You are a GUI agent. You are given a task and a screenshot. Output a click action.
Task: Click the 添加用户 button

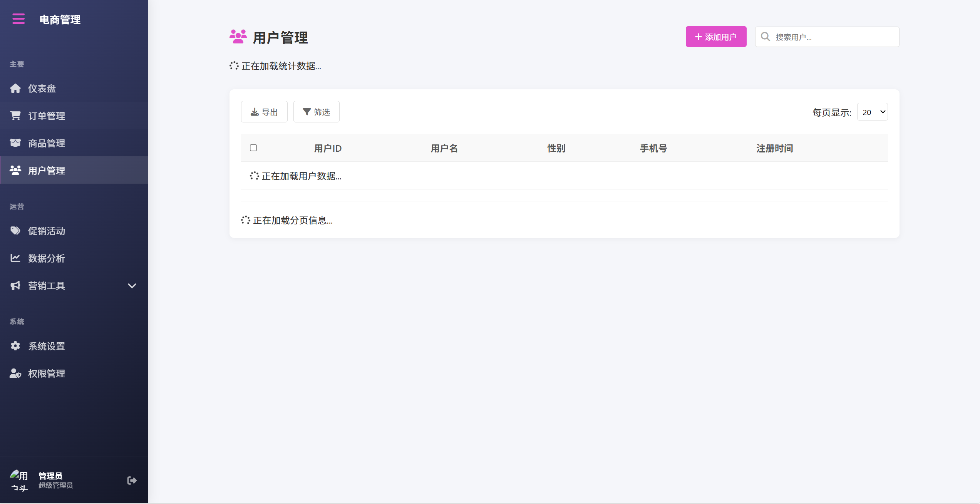click(x=716, y=37)
